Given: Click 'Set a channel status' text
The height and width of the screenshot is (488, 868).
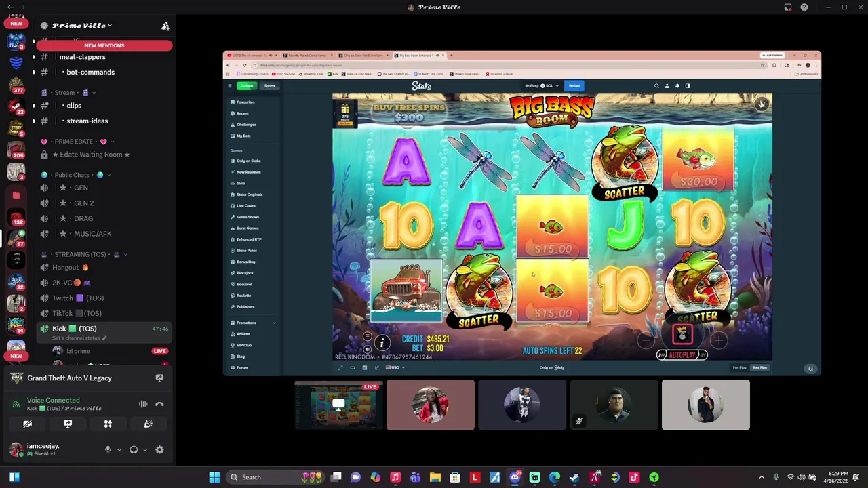Looking at the screenshot, I should pyautogui.click(x=76, y=338).
